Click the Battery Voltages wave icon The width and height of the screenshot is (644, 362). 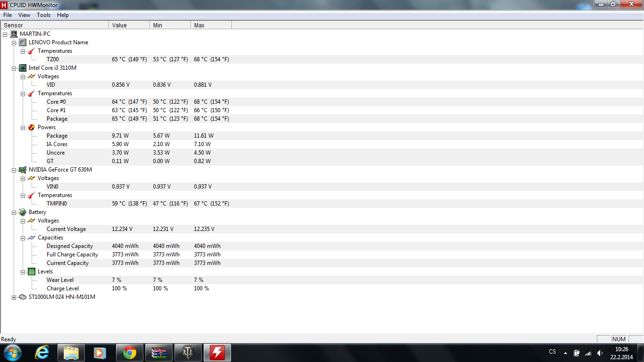[x=32, y=221]
